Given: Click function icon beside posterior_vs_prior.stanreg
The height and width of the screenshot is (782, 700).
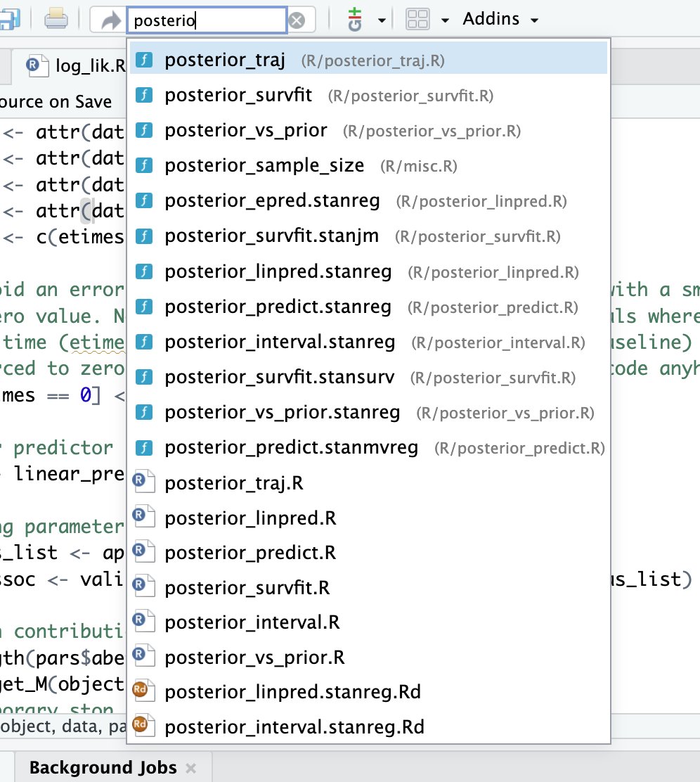Looking at the screenshot, I should point(144,412).
